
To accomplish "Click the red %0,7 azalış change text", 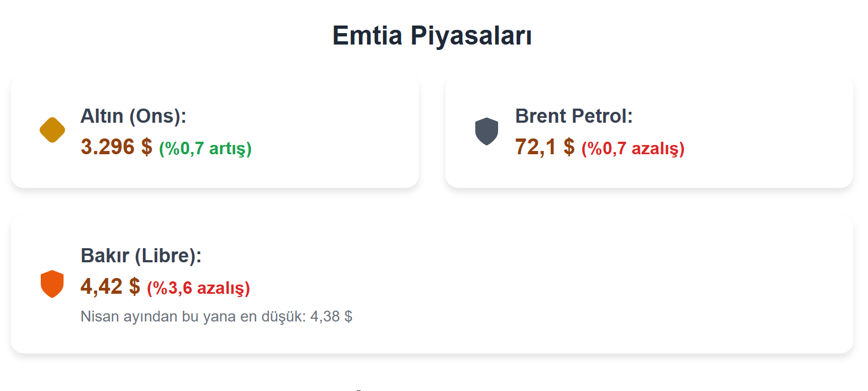I will point(633,149).
